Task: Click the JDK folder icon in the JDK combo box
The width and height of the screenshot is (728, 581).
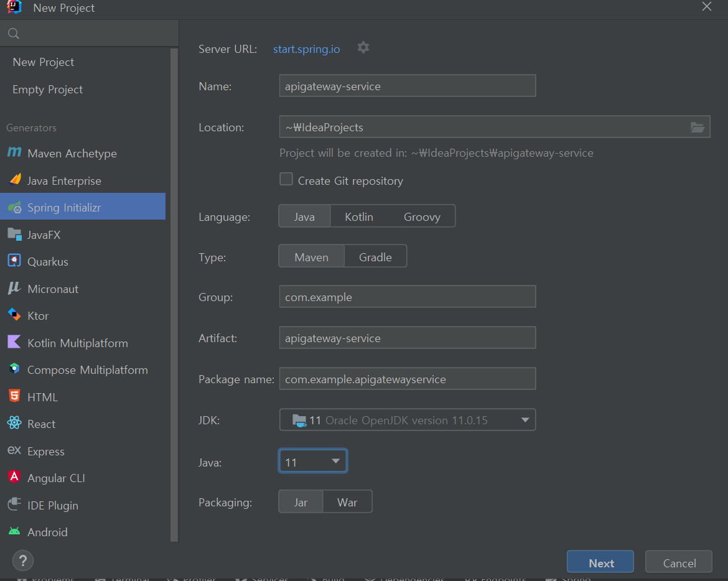Action: (x=299, y=421)
